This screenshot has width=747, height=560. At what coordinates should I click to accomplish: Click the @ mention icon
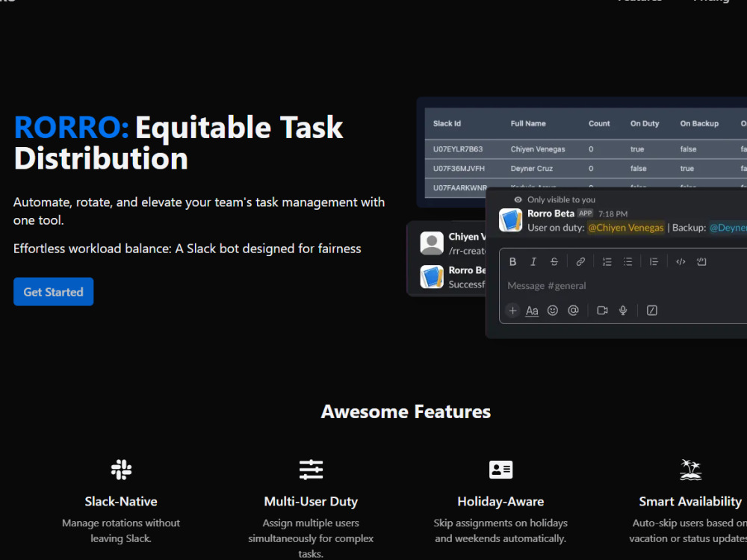coord(573,311)
